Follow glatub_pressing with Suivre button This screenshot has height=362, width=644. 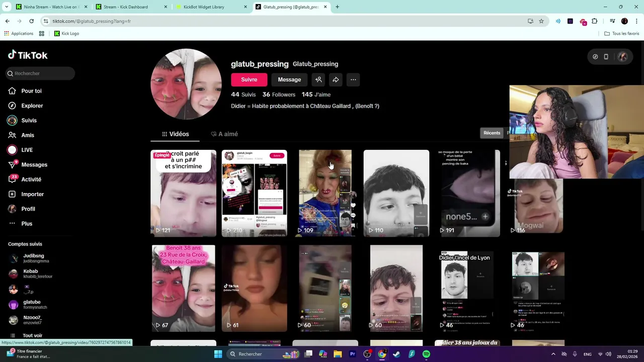[249, 79]
